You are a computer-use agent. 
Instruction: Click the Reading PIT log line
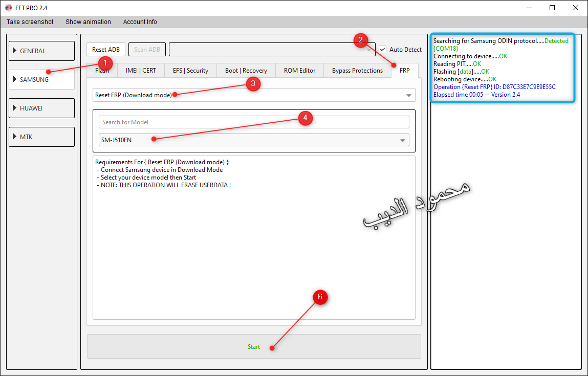(457, 64)
